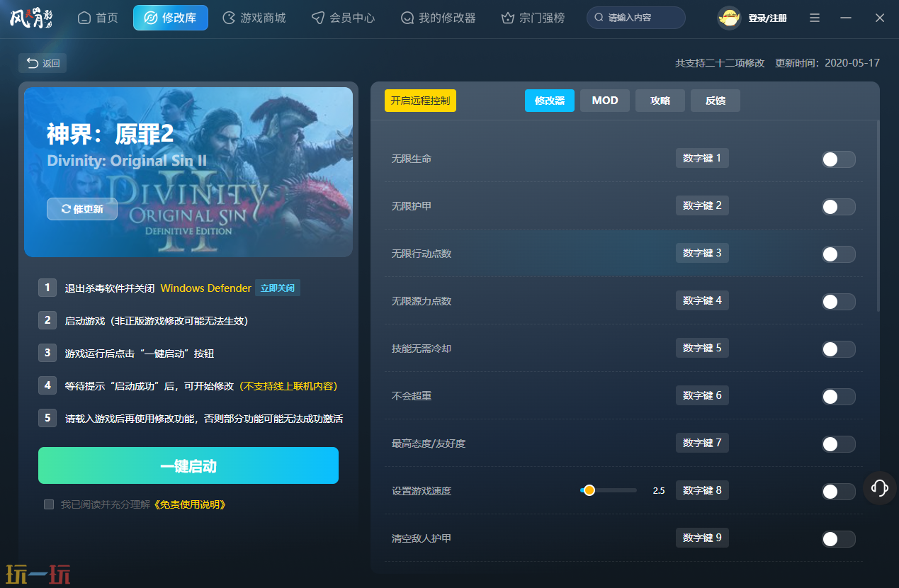Image resolution: width=899 pixels, height=588 pixels.
Task: Toggle 无限护甲 switch
Action: (x=839, y=207)
